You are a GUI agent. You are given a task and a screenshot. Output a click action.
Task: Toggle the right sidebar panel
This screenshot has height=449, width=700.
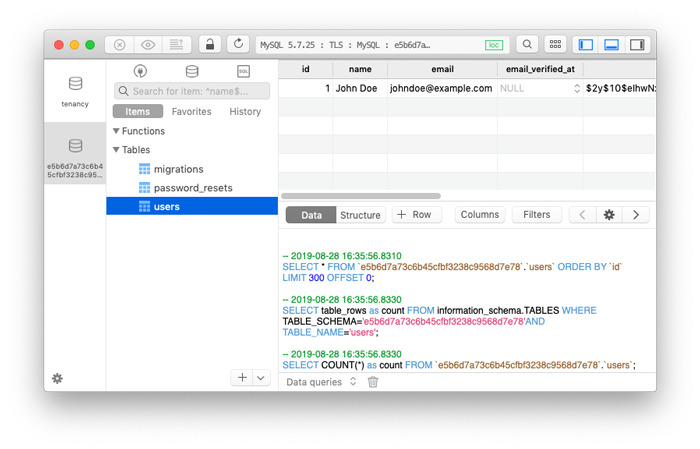coord(637,45)
